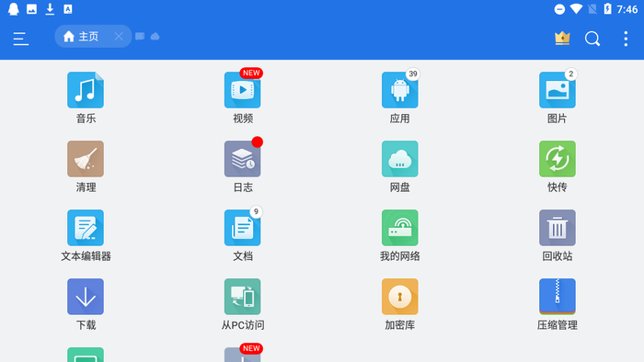Screen dimensions: 644x362
Task: Click the 从PC访问 label text
Action: [242, 325]
